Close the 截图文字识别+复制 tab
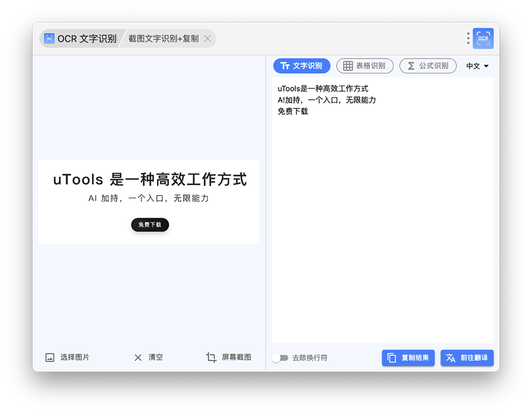The height and width of the screenshot is (415, 532). click(207, 39)
